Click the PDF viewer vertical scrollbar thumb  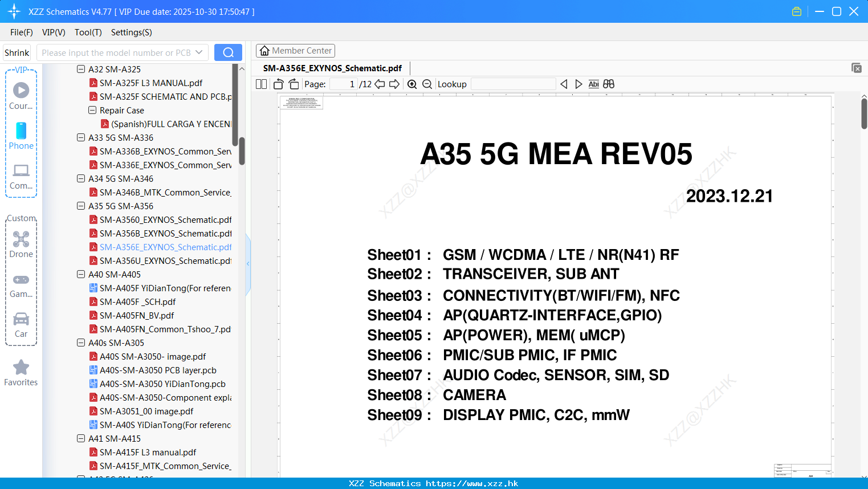pos(864,113)
